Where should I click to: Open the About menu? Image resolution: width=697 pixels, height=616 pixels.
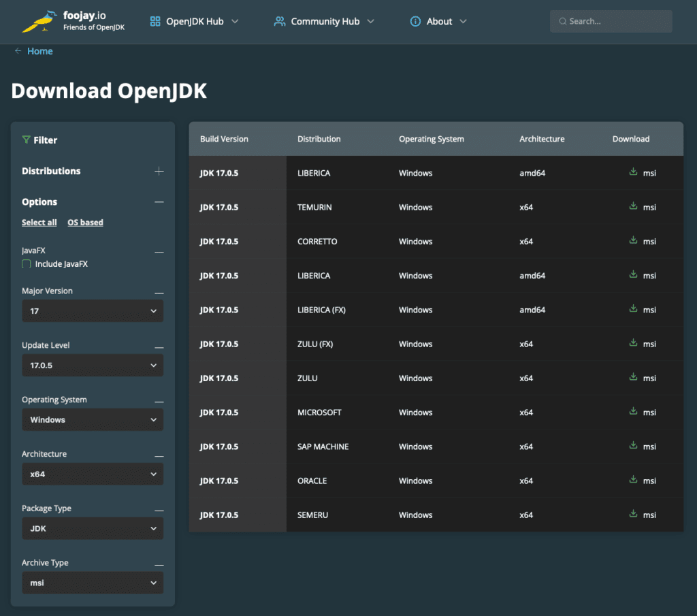(438, 21)
